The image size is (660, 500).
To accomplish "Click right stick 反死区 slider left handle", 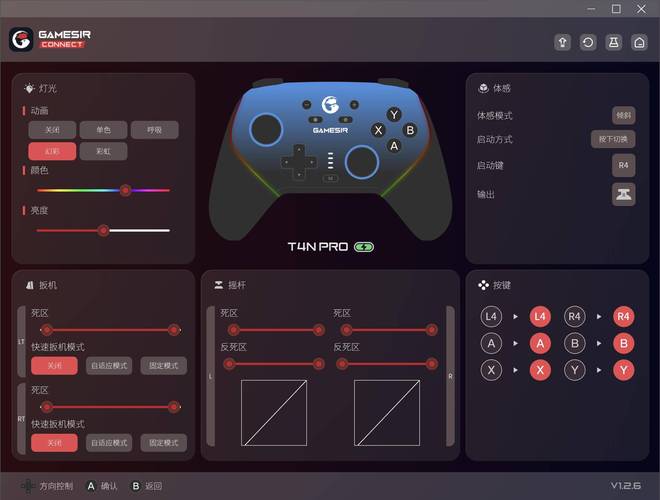I will [342, 364].
